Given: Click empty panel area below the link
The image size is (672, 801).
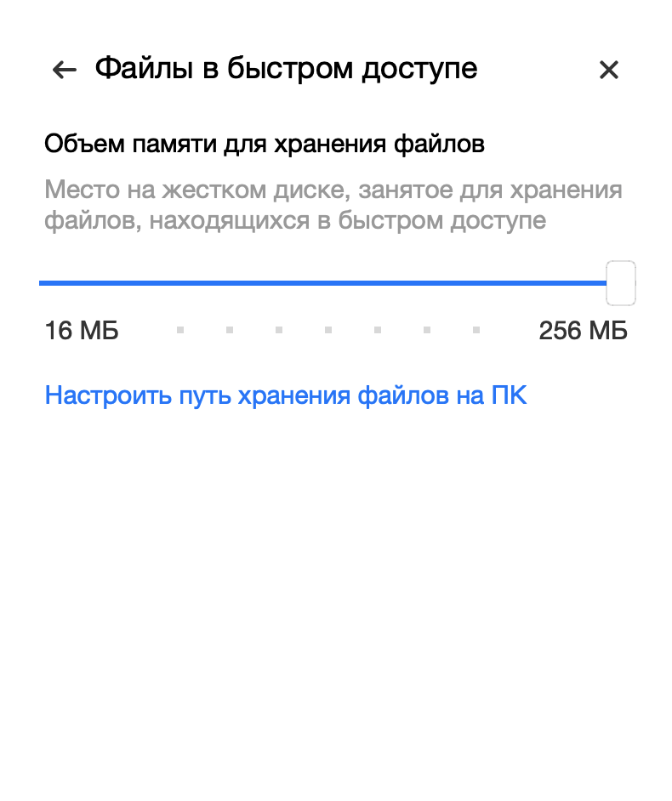Looking at the screenshot, I should 336,588.
